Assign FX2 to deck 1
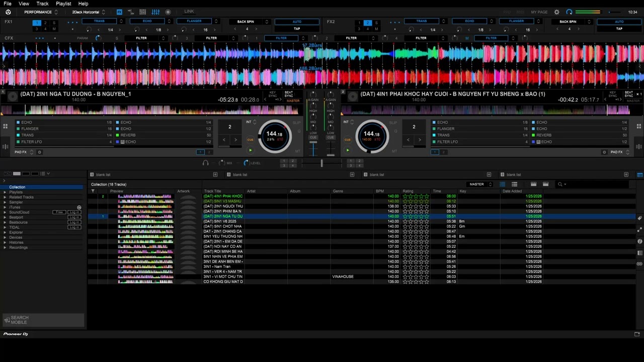 click(359, 23)
